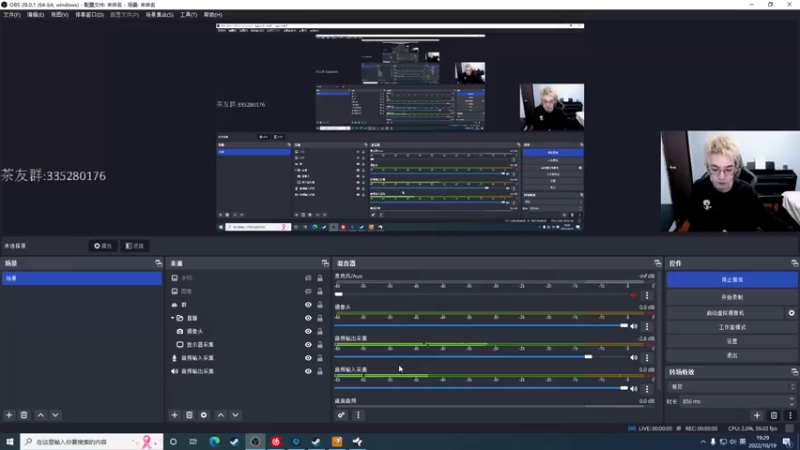
Task: Hide the 显示器采集 source
Action: 308,344
